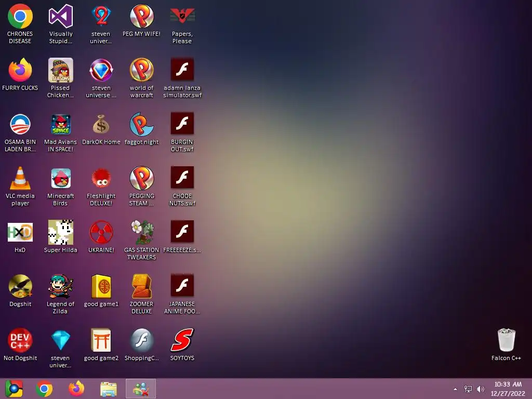Open File Explorer from the taskbar
532x399 pixels.
click(x=109, y=389)
